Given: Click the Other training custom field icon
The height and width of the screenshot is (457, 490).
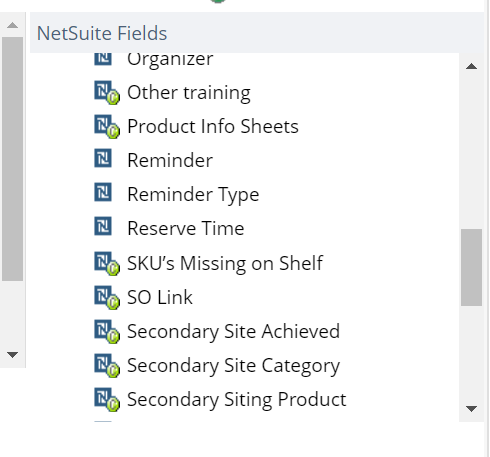Looking at the screenshot, I should [x=107, y=93].
